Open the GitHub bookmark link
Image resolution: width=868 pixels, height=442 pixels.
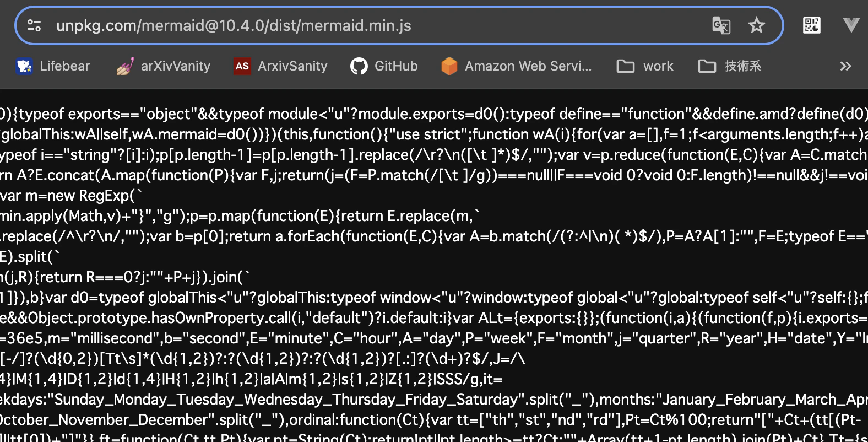(384, 66)
